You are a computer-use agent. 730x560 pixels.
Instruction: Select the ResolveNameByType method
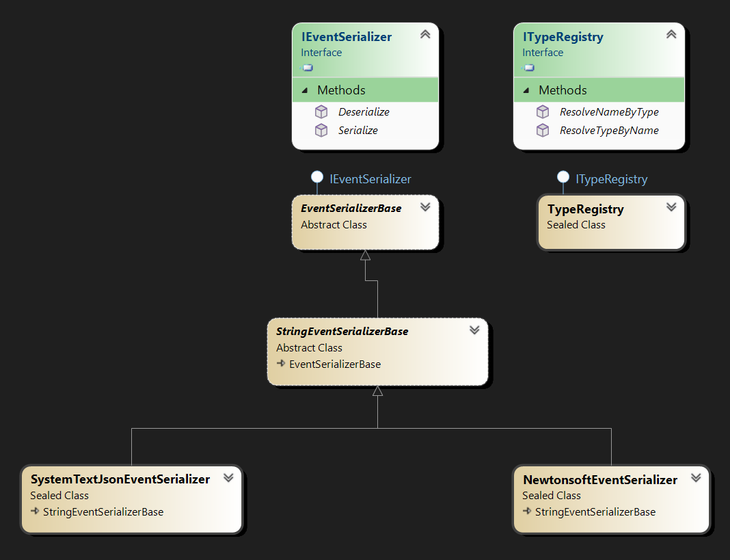(x=609, y=112)
